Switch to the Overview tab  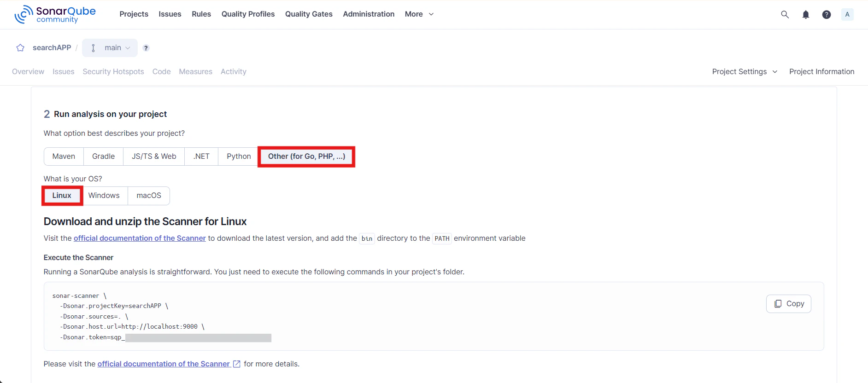[x=28, y=72]
